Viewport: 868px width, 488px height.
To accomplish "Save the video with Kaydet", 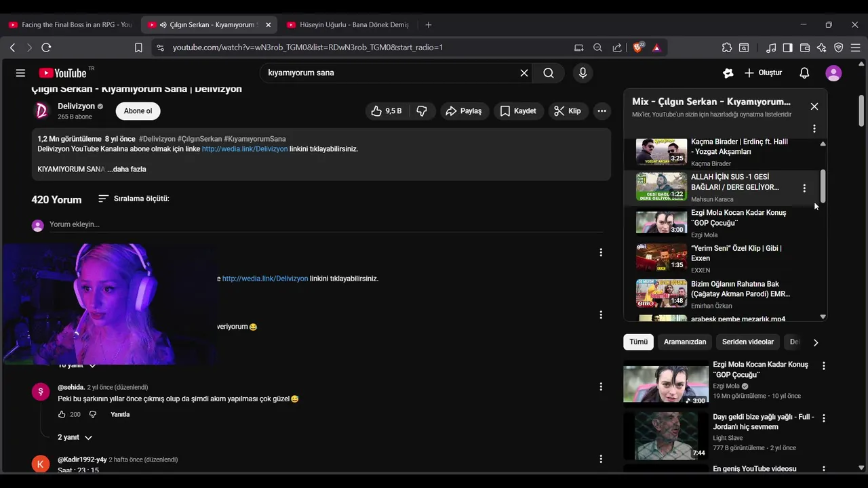I will (x=518, y=111).
